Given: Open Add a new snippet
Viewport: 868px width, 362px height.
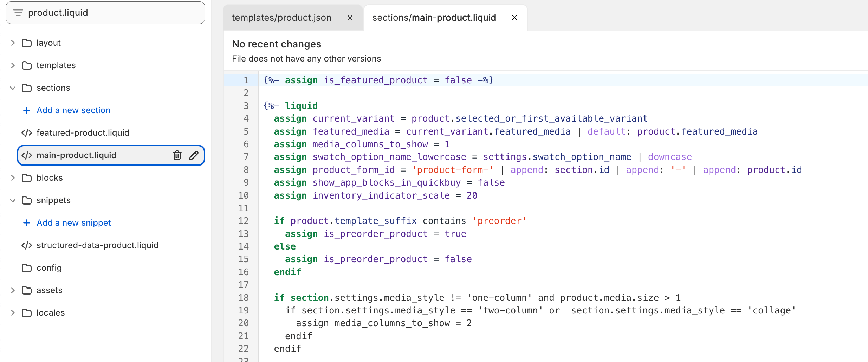Looking at the screenshot, I should pos(73,222).
